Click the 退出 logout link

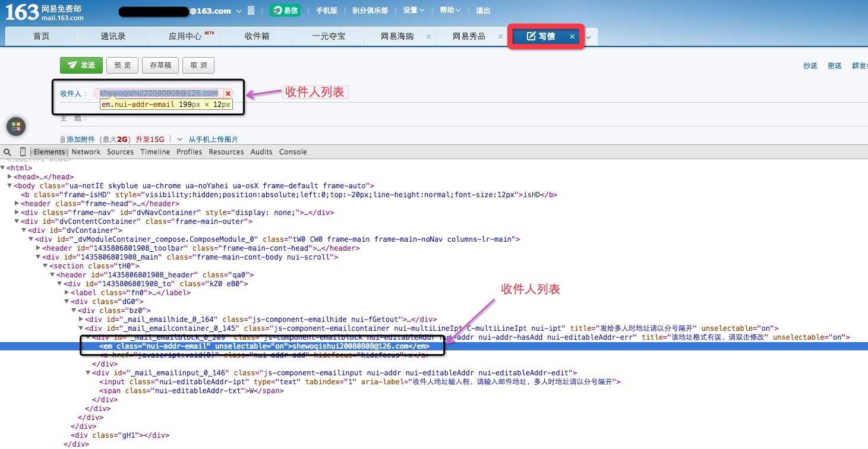point(484,11)
